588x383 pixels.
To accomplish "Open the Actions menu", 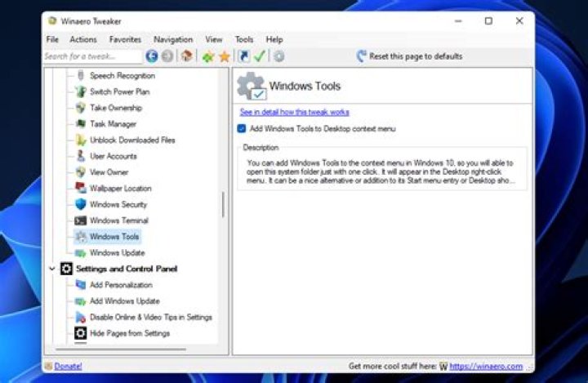I will point(83,39).
